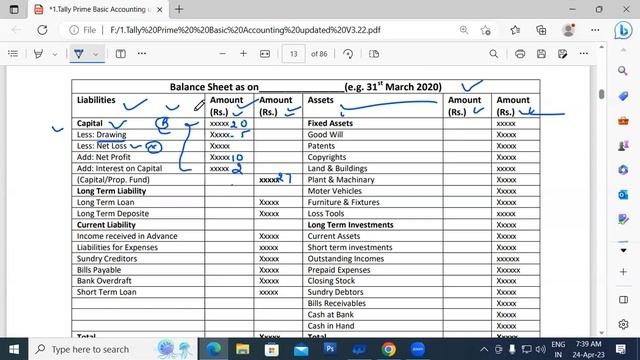640x360 pixels.
Task: Open File Explorer from the taskbar
Action: tap(242, 349)
